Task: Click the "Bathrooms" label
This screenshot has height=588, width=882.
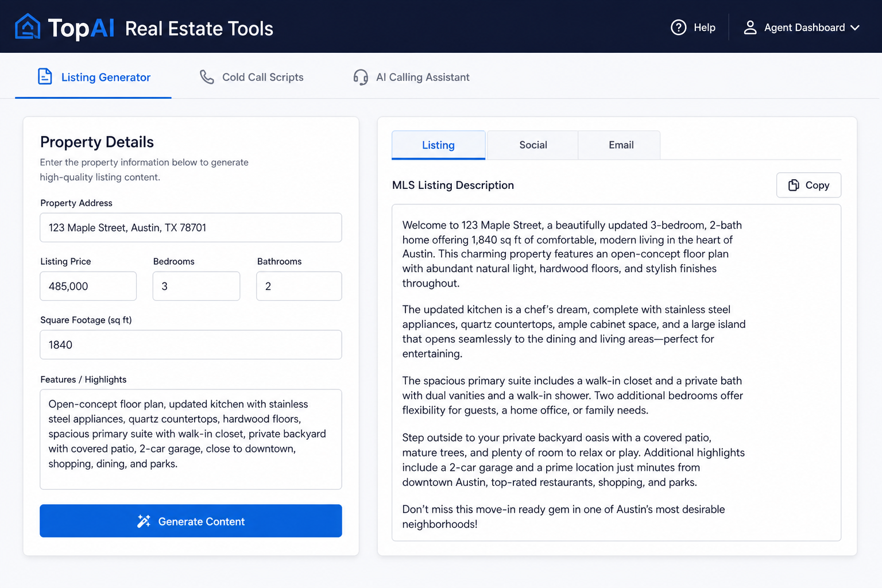Action: click(x=279, y=261)
